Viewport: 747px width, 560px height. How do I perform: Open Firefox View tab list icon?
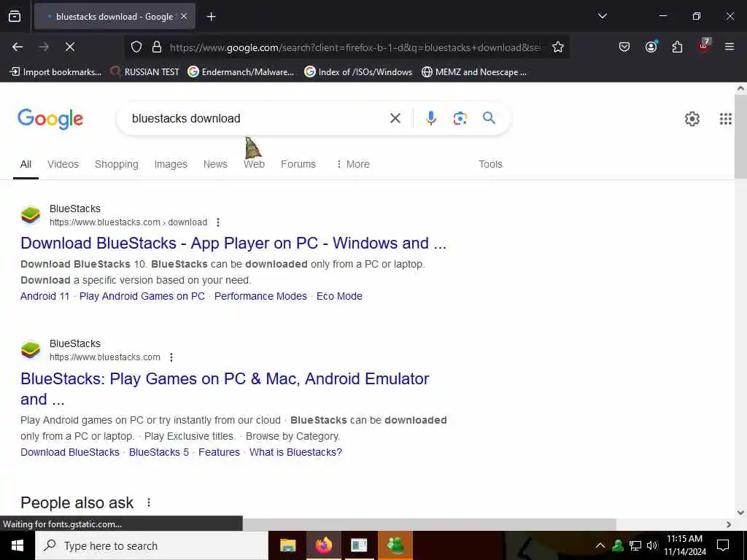[15, 17]
